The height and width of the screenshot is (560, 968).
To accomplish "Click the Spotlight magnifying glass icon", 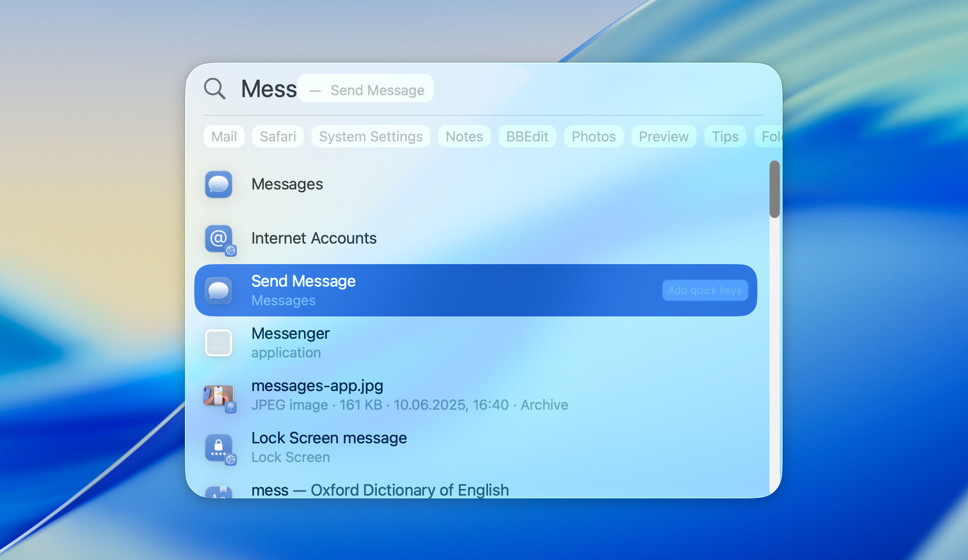I will pyautogui.click(x=215, y=89).
